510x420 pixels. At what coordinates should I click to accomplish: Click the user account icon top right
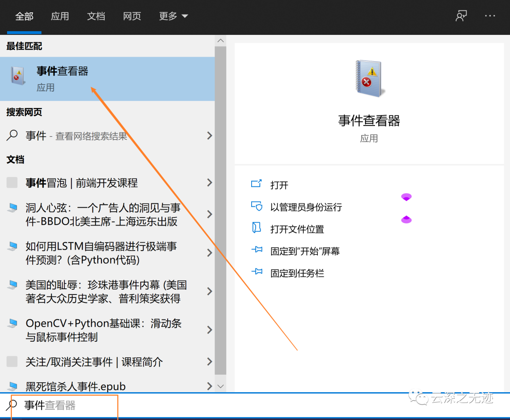[461, 16]
